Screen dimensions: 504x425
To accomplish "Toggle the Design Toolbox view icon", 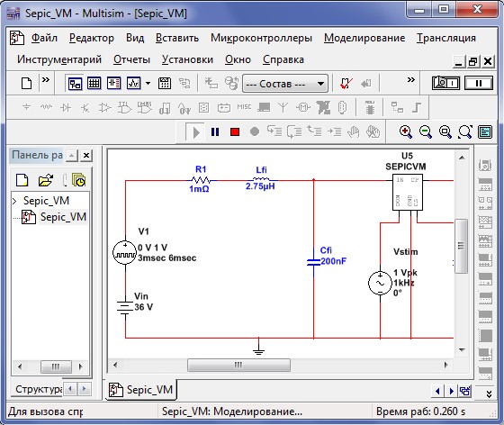I will click(x=75, y=84).
